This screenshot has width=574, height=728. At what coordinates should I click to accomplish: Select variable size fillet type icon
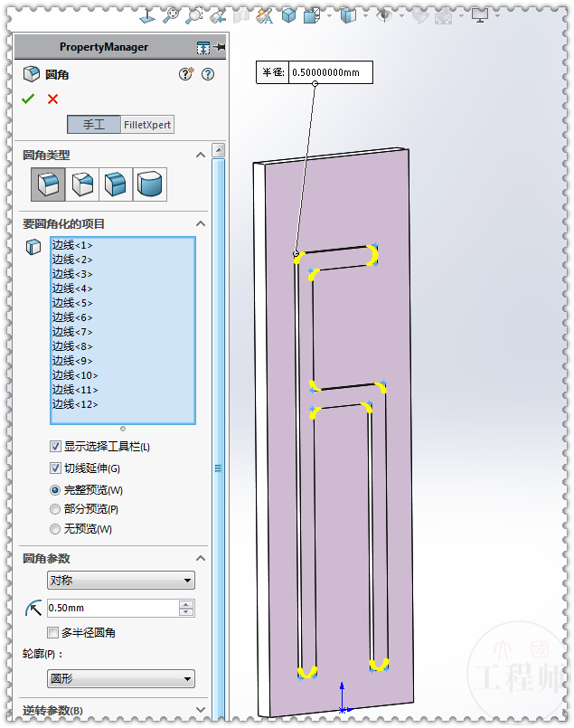click(82, 184)
